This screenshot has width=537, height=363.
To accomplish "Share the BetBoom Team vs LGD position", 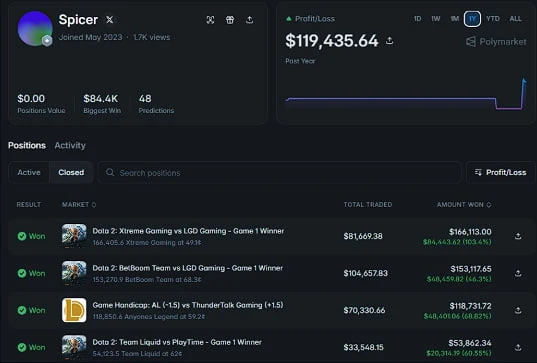I will pyautogui.click(x=518, y=273).
